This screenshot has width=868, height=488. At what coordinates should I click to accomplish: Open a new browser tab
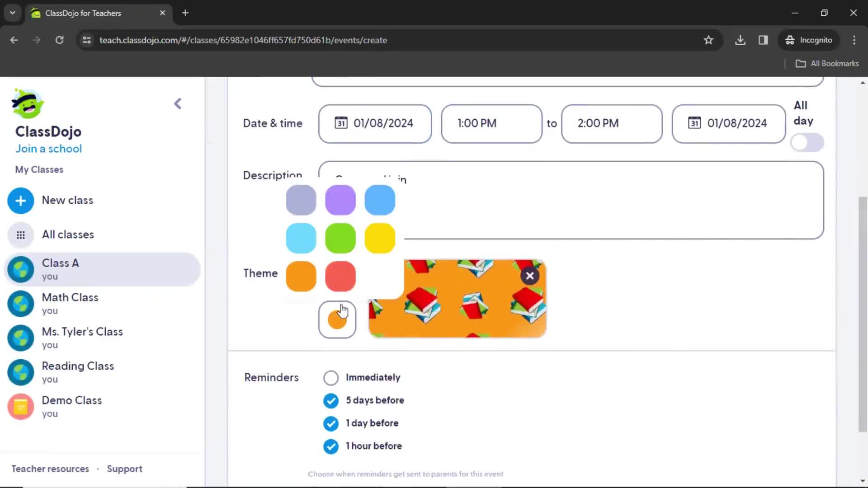point(185,13)
